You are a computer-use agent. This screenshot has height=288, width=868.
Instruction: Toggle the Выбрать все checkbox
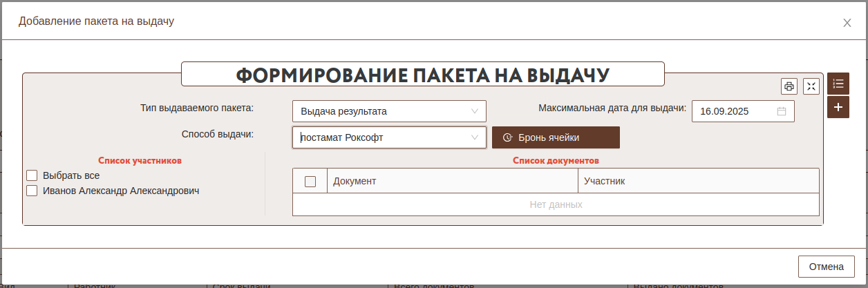[32, 175]
